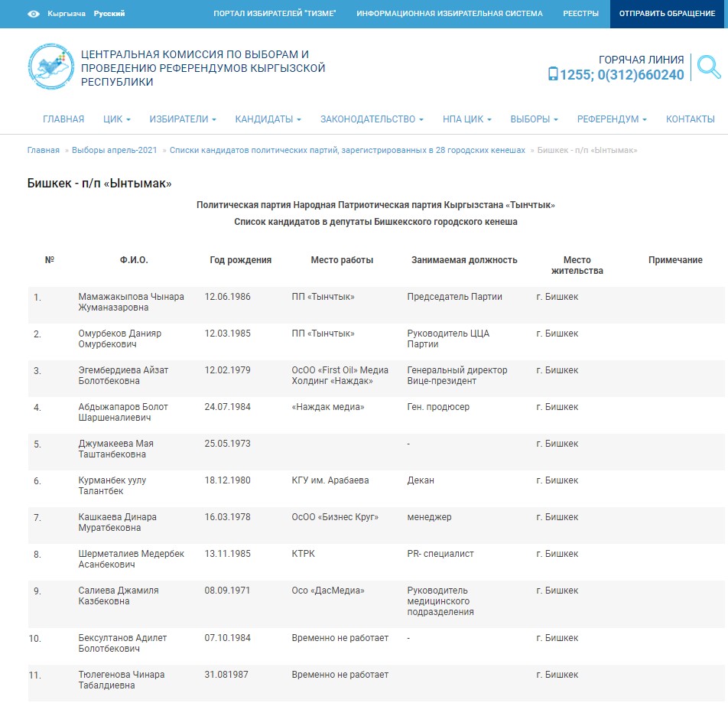Open the ВЫБОРЫ dropdown menu
The width and height of the screenshot is (728, 703).
click(534, 119)
